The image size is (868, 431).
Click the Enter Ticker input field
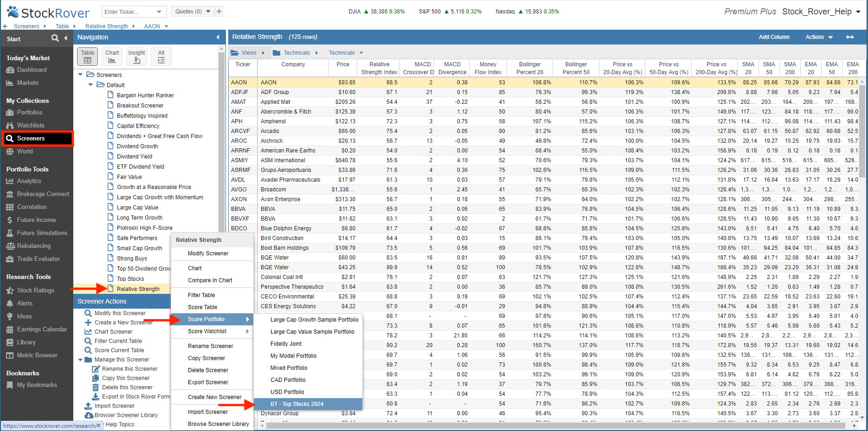point(129,12)
